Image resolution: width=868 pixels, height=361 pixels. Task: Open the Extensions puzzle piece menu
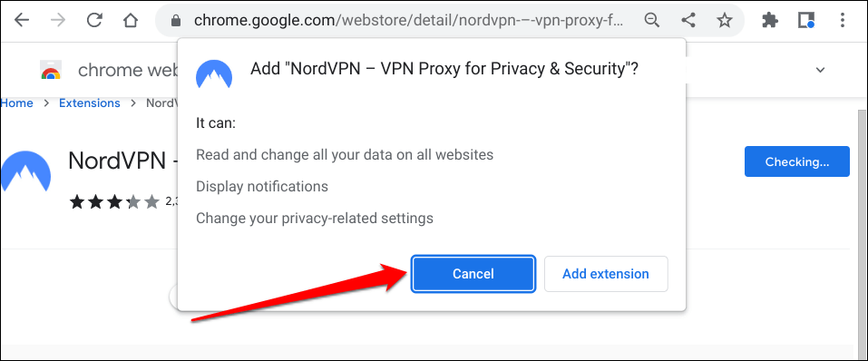click(x=770, y=21)
